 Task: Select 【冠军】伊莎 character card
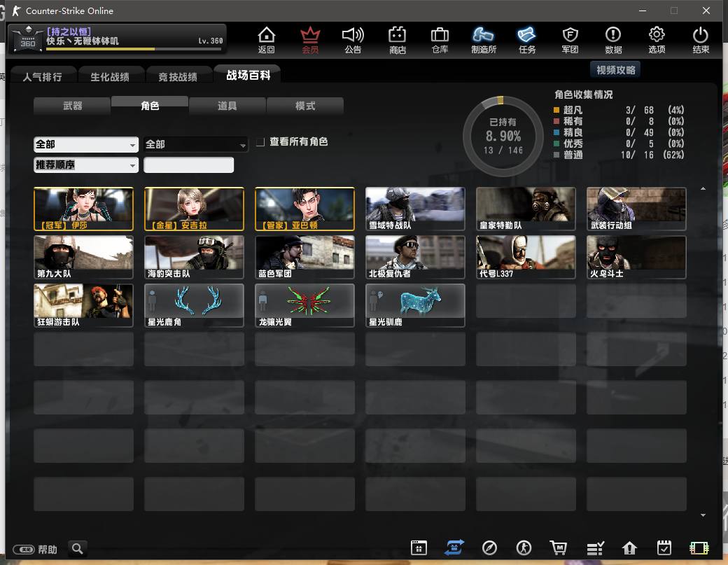(83, 209)
